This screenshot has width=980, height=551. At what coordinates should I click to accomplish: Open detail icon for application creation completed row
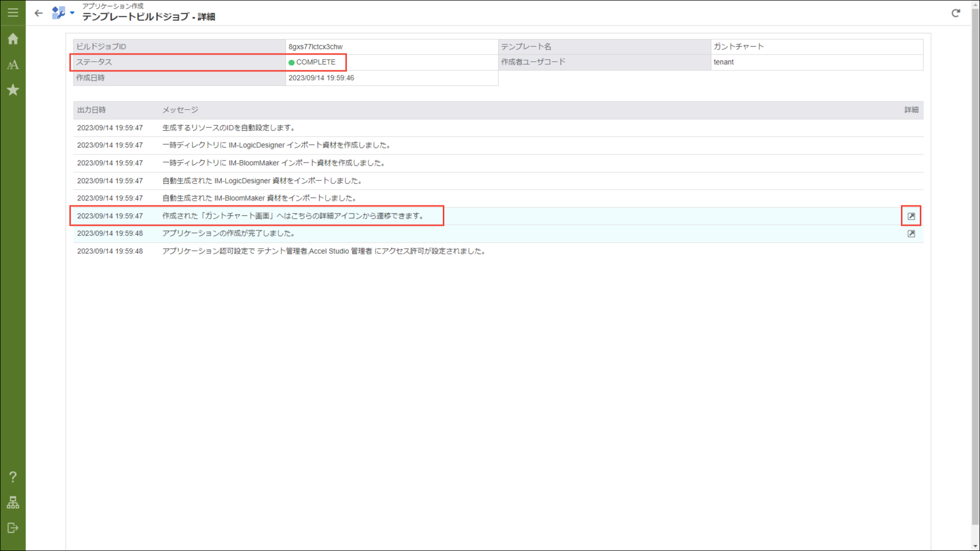pyautogui.click(x=911, y=233)
